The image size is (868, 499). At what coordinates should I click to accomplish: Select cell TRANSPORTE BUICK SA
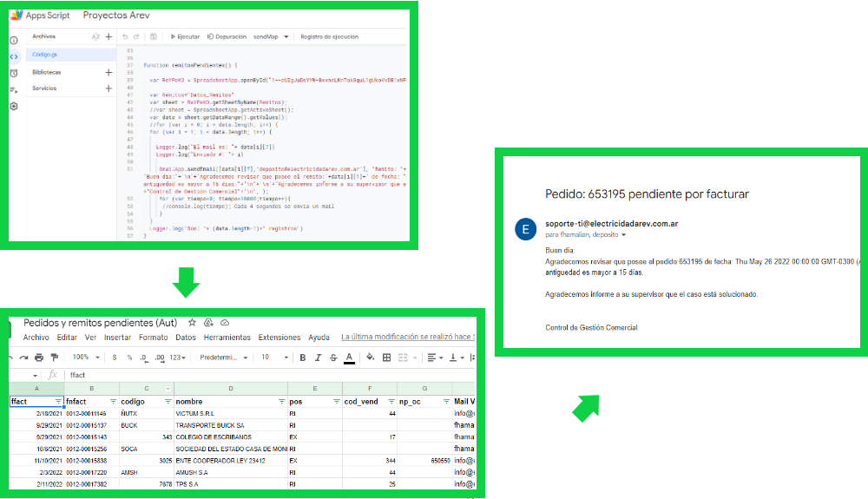231,425
